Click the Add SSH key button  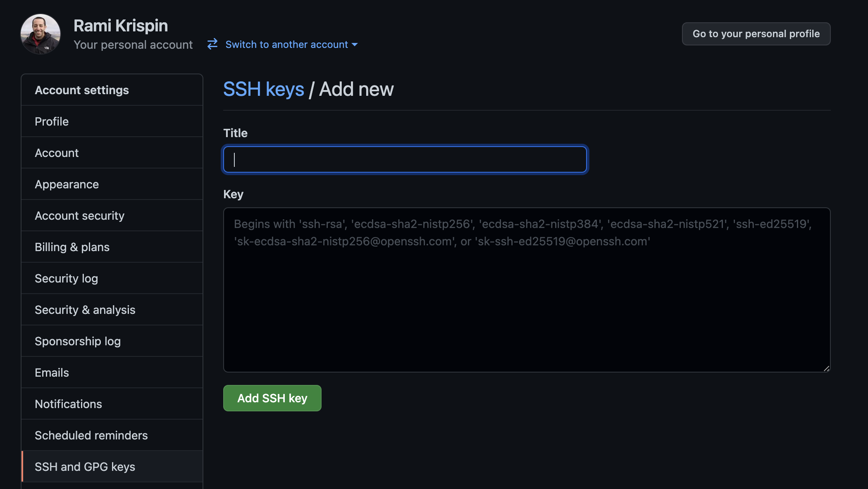(x=272, y=398)
